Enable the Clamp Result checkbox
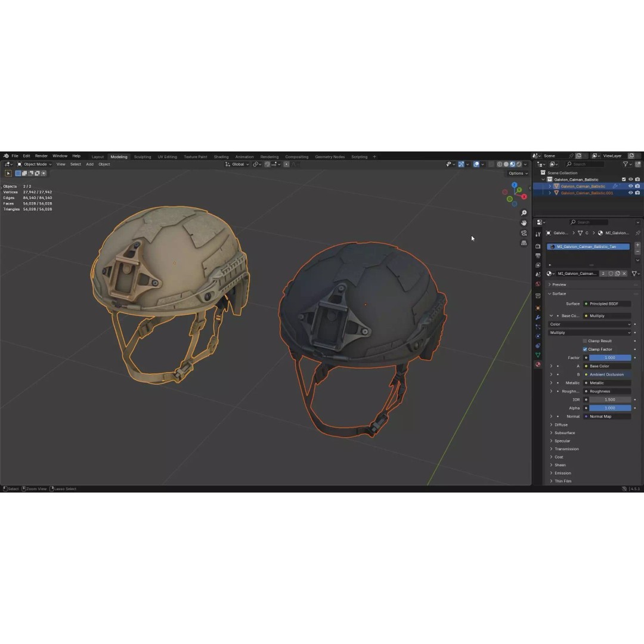 tap(585, 341)
